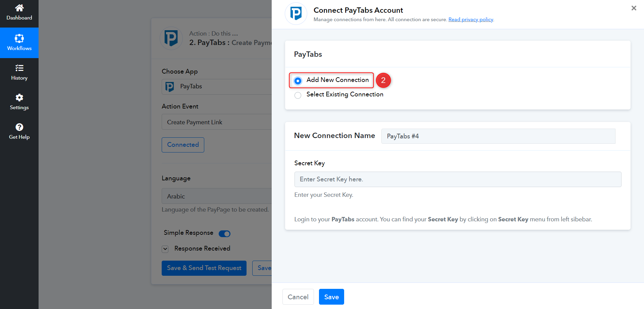Screen dimensions: 644x309
Task: Click the Save & Send Test Request button
Action: [x=204, y=268]
